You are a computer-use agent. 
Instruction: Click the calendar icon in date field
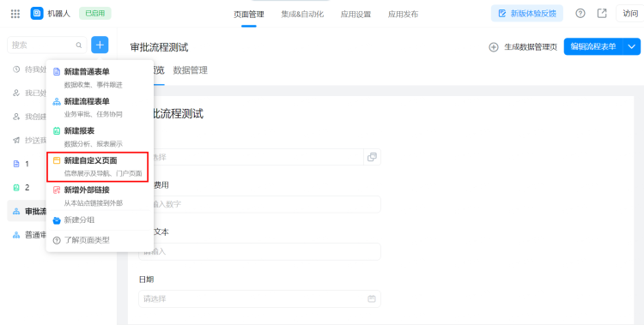click(372, 298)
